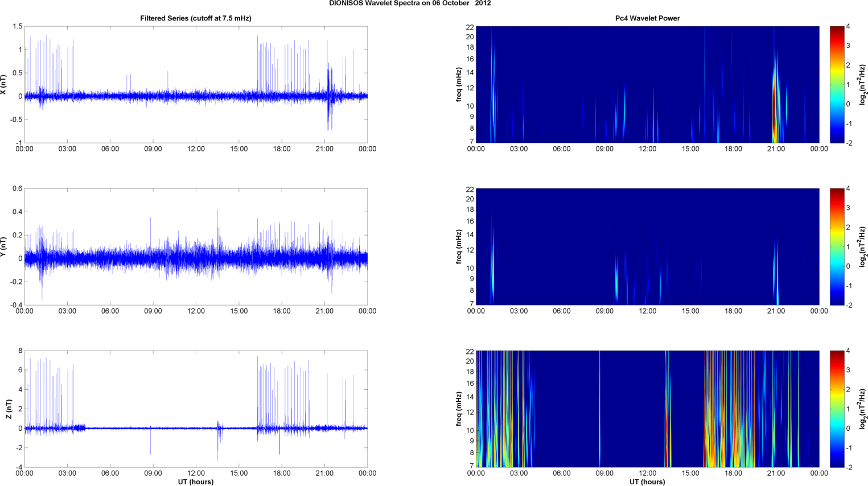
Task: Click the UT (hours) label under bottom spectrogram
Action: pyautogui.click(x=647, y=482)
